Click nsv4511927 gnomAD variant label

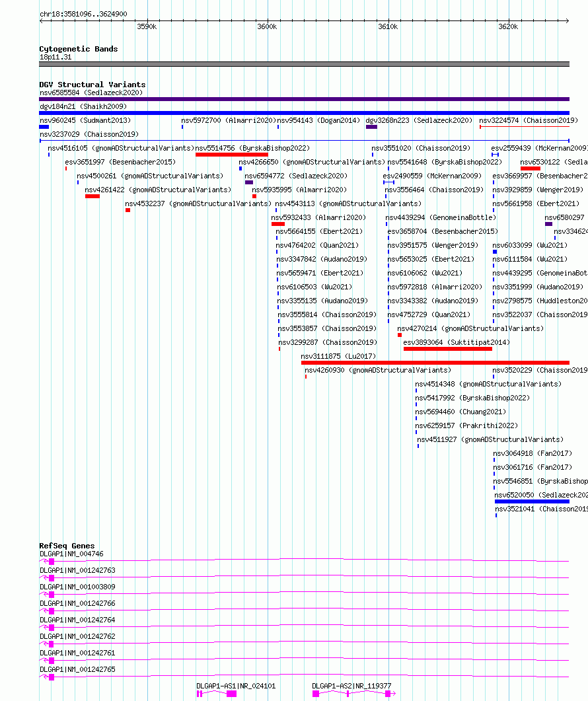click(490, 439)
